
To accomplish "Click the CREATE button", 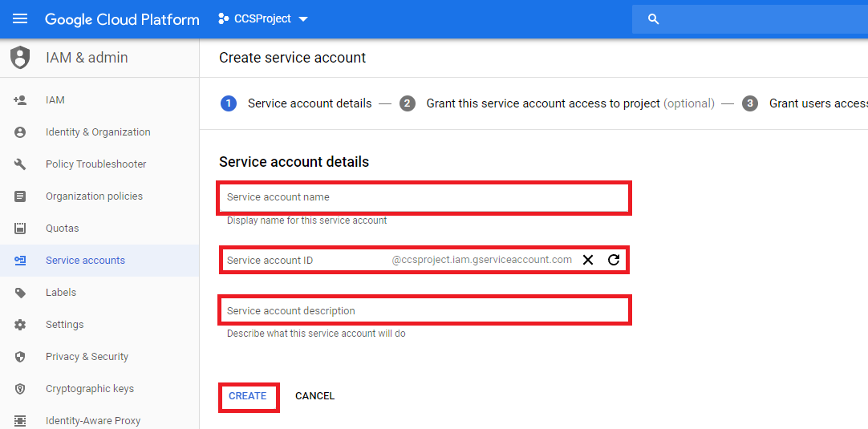I will click(x=248, y=396).
